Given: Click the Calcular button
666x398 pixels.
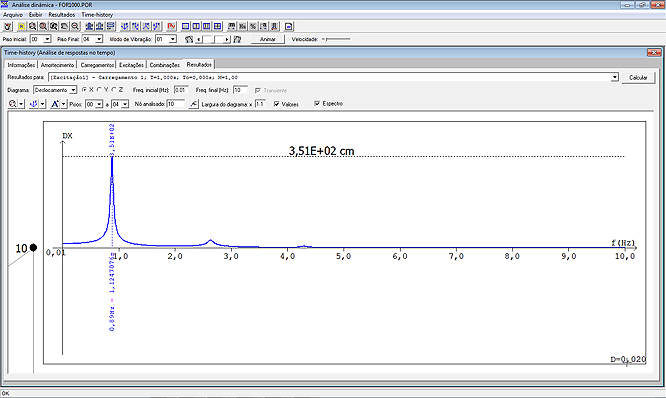Looking at the screenshot, I should click(638, 78).
